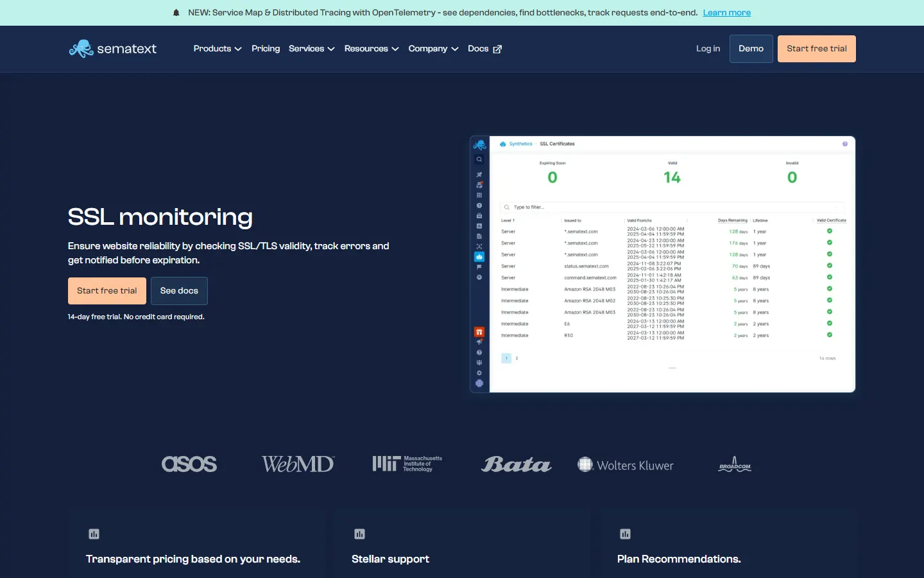Viewport: 924px width, 578px height.
Task: Click the Bata customer logo
Action: coord(517,464)
